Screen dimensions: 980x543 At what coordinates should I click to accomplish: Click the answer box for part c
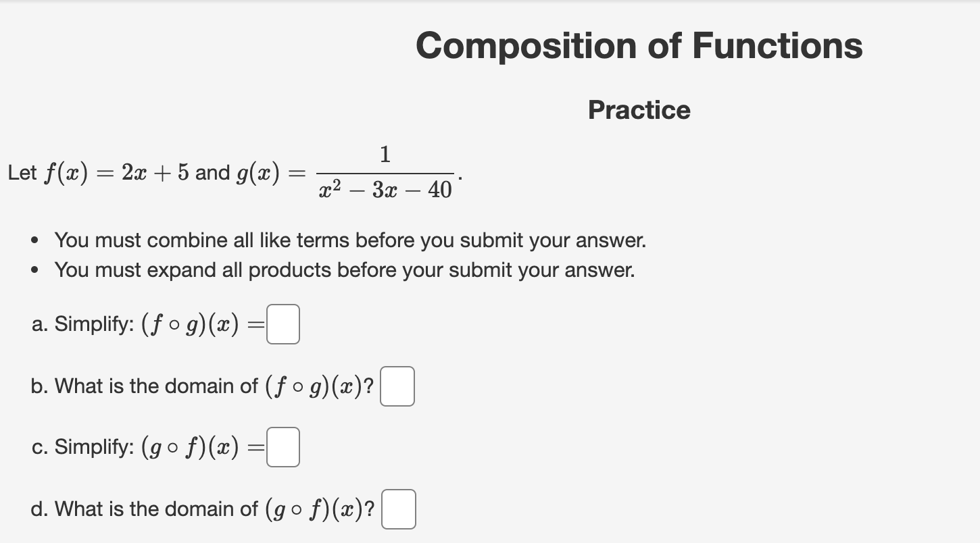pyautogui.click(x=283, y=446)
